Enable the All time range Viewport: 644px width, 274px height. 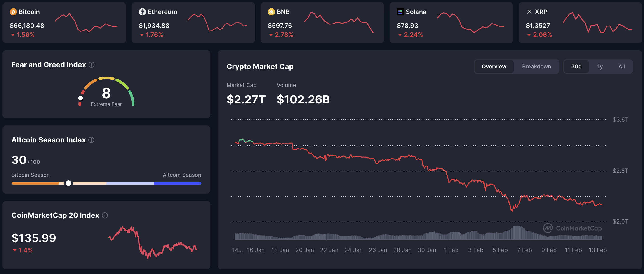621,66
